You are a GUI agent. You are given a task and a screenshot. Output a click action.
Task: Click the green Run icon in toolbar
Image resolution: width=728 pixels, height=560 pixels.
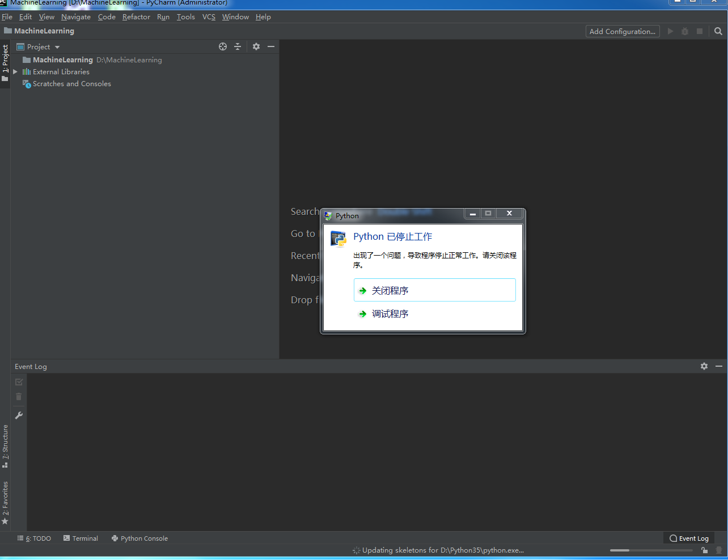pyautogui.click(x=670, y=31)
